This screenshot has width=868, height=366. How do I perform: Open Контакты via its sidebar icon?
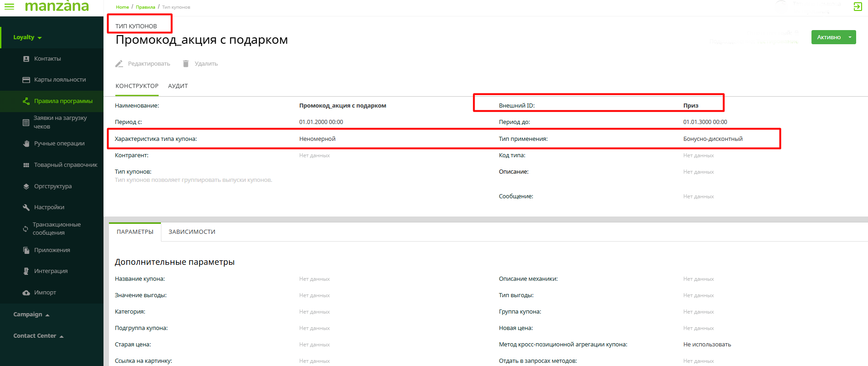(x=26, y=59)
